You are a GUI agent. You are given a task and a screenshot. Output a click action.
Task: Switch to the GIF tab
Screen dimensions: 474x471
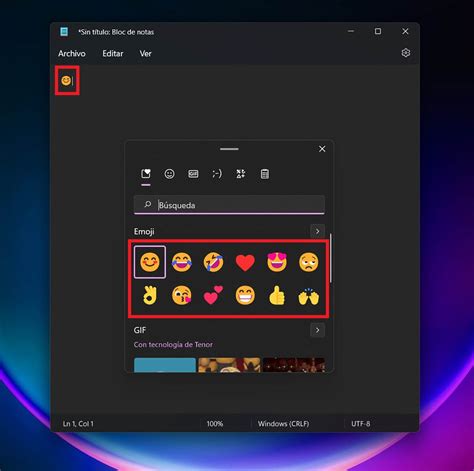pos(193,174)
